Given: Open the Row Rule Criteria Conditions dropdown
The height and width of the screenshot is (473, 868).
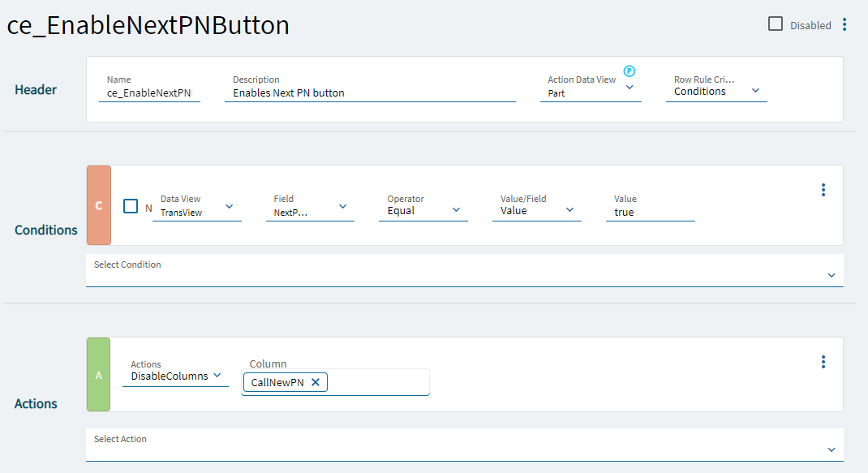Looking at the screenshot, I should pyautogui.click(x=755, y=91).
